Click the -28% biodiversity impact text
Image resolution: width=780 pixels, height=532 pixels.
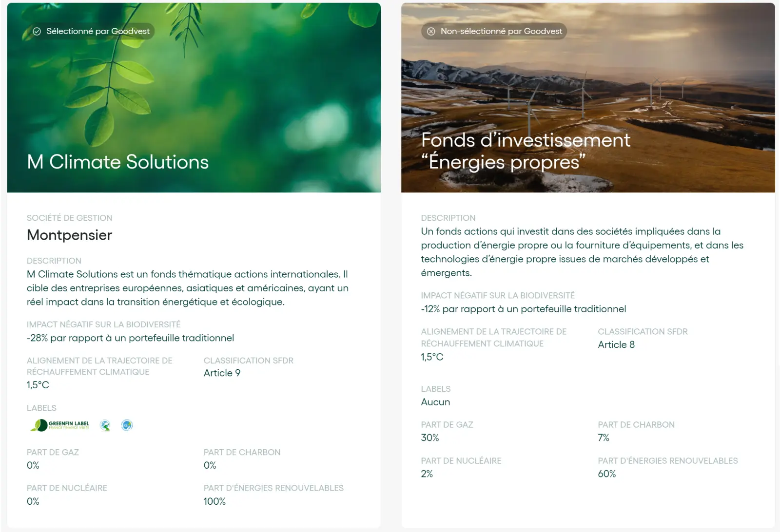(x=130, y=338)
